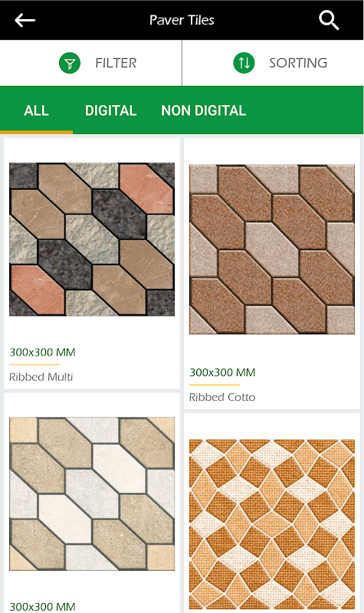Open the Ribbed Multi tile image
The height and width of the screenshot is (613, 364).
pyautogui.click(x=92, y=239)
